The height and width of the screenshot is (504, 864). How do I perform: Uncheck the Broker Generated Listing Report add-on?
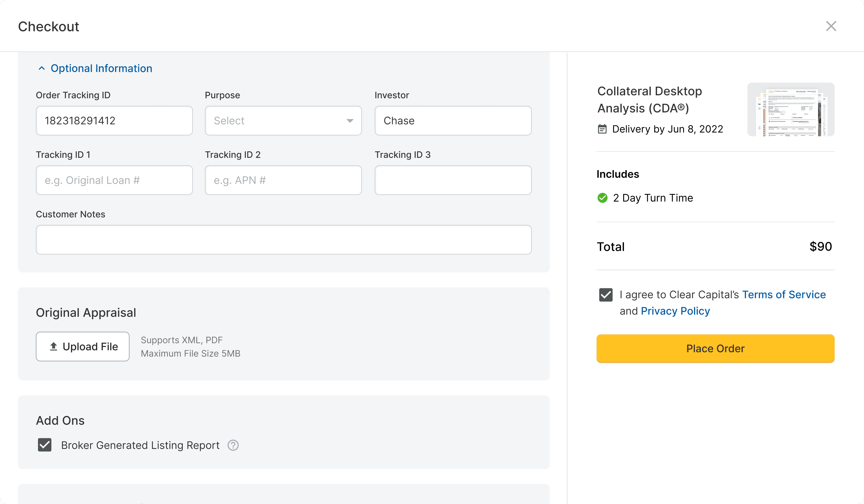pyautogui.click(x=45, y=445)
